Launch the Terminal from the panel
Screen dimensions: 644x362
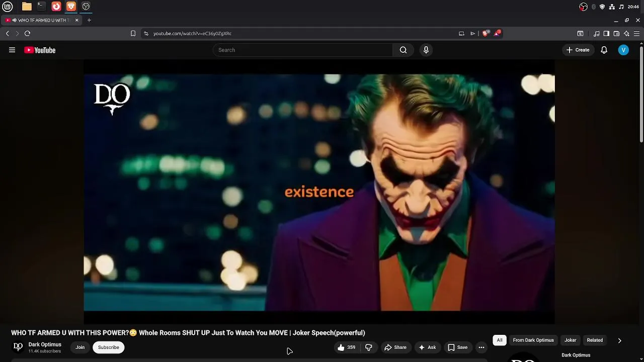pos(41,7)
